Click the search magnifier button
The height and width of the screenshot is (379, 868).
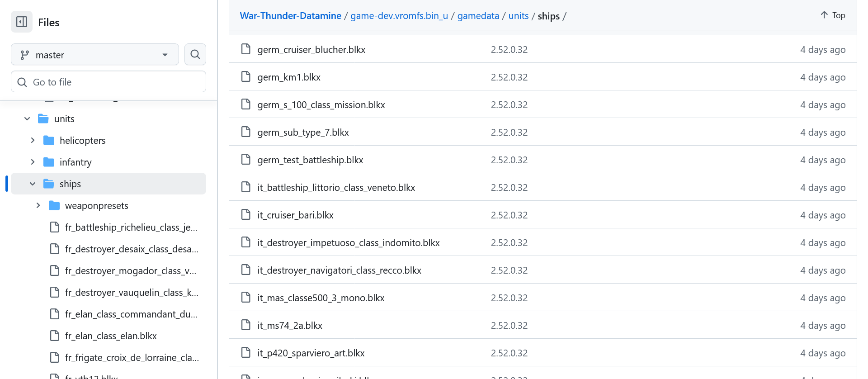click(195, 55)
